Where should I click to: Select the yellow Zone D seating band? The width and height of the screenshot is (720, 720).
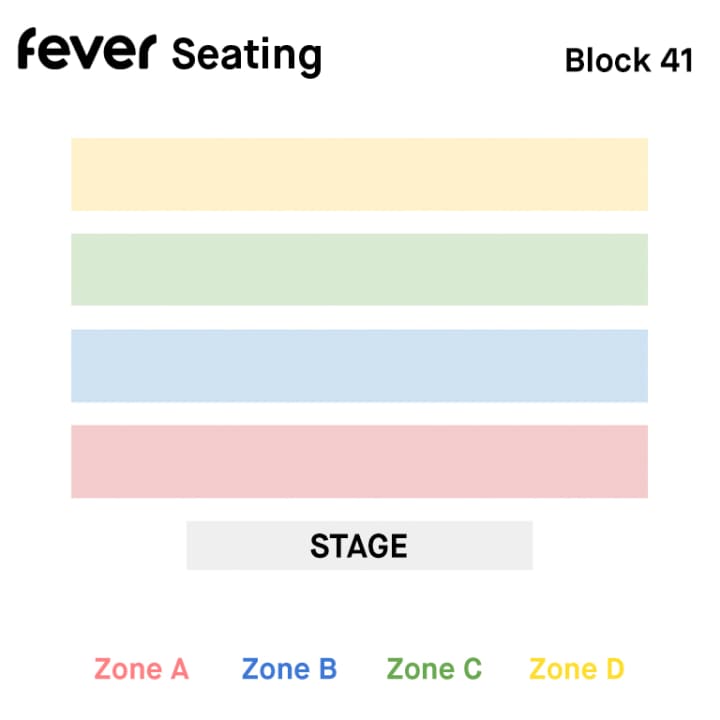pyautogui.click(x=360, y=174)
